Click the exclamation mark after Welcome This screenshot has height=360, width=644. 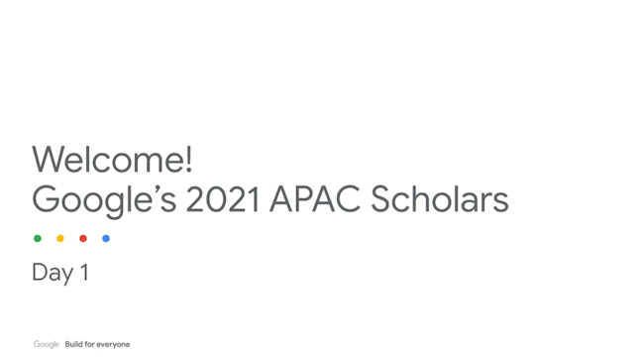pyautogui.click(x=189, y=159)
